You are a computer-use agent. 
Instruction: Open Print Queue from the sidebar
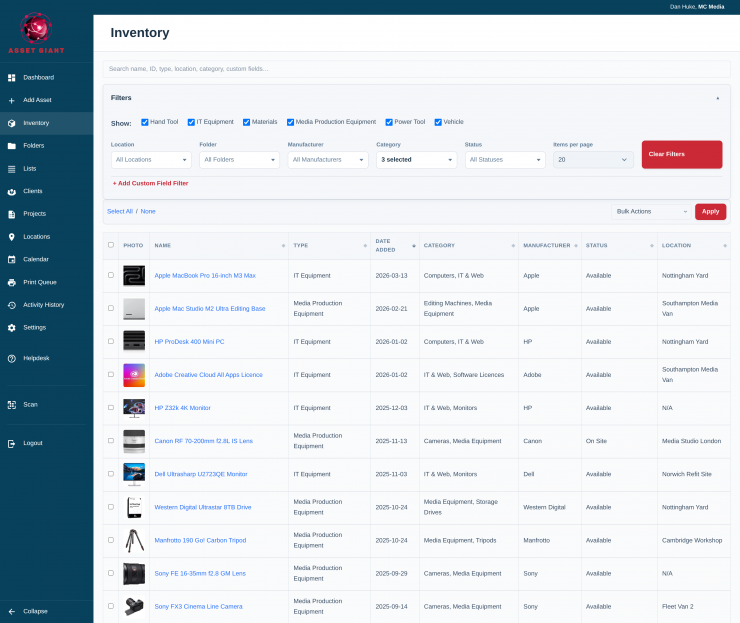tap(40, 282)
